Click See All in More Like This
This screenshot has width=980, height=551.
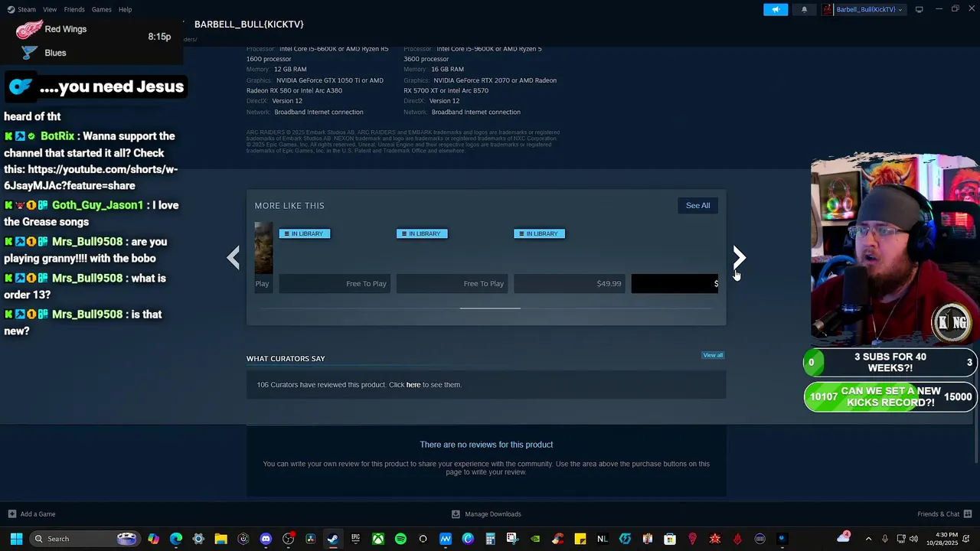pos(697,205)
